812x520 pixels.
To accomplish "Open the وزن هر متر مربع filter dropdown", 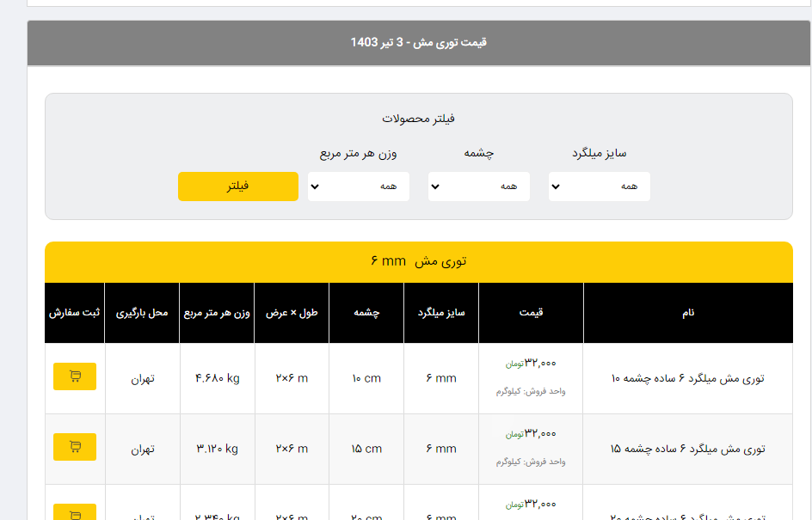I will pos(358,187).
